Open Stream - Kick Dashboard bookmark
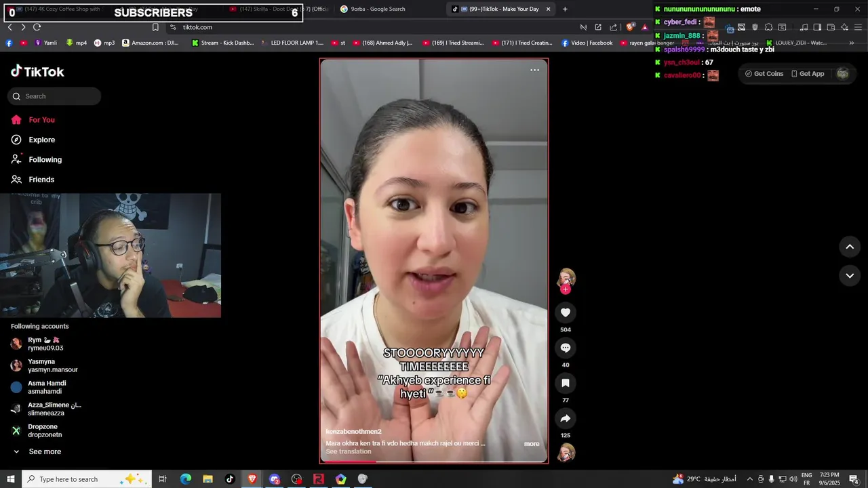The image size is (868, 488). [x=222, y=43]
